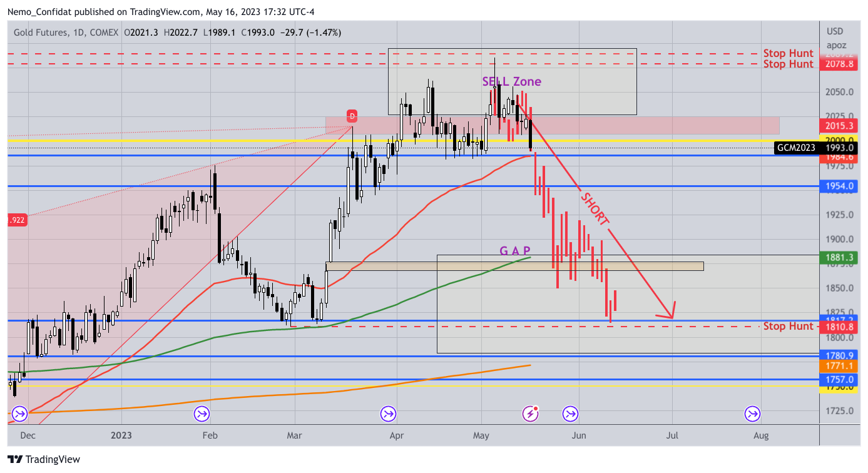The width and height of the screenshot is (868, 473).
Task: Click the Mar label on the time axis
Action: [x=295, y=434]
